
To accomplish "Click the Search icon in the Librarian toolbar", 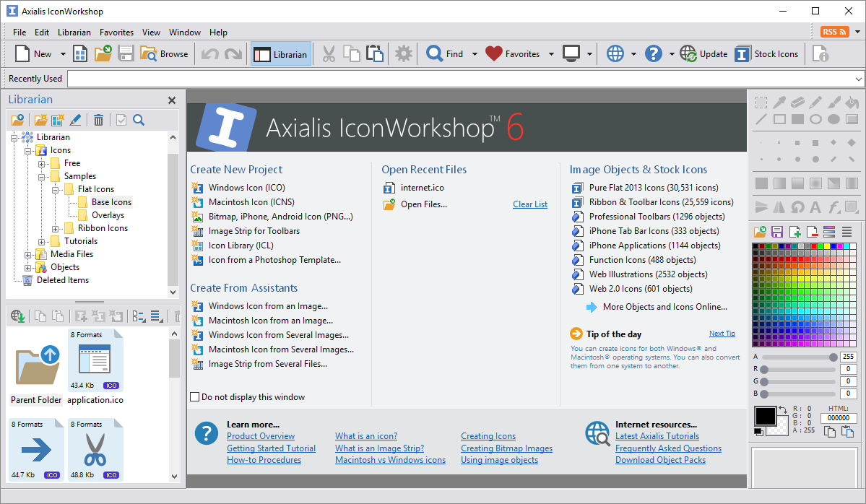I will (x=138, y=119).
